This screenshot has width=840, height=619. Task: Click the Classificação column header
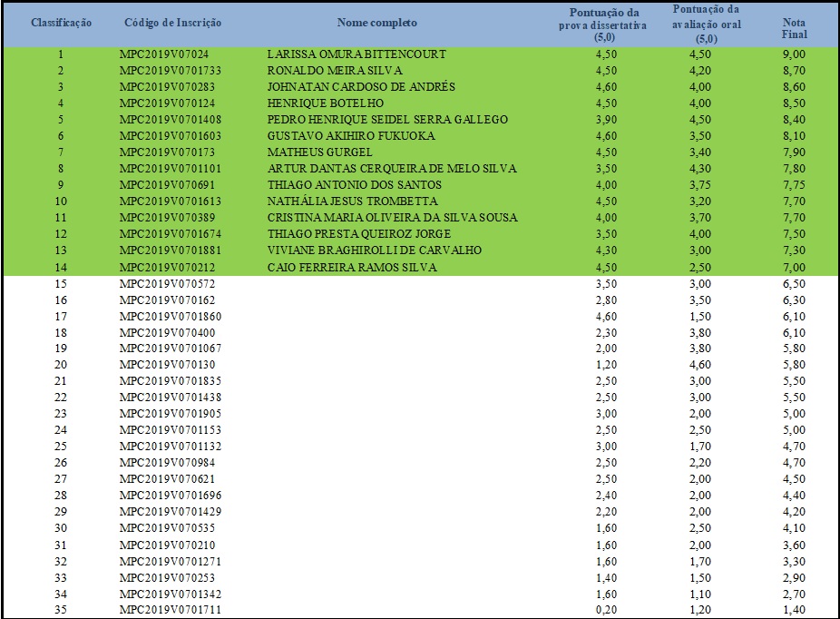point(61,22)
